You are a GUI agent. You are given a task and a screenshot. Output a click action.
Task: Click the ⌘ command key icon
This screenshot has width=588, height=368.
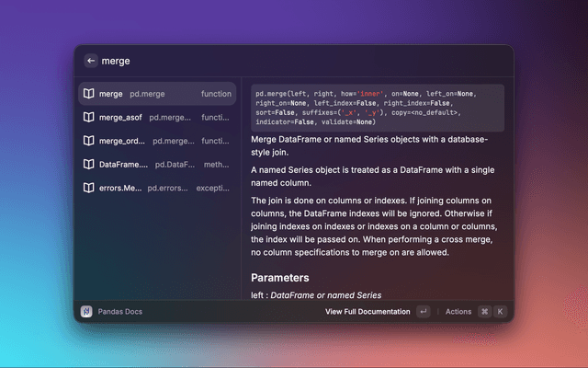[484, 312]
